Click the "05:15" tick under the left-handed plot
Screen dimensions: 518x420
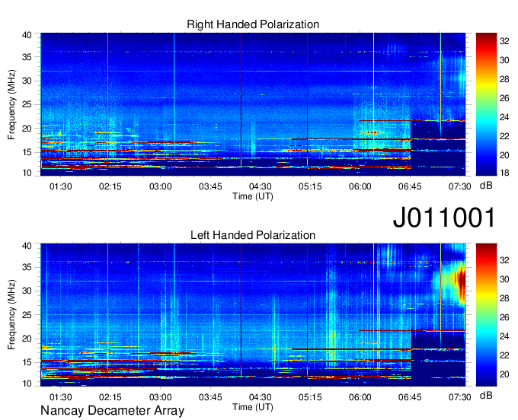[x=310, y=397]
